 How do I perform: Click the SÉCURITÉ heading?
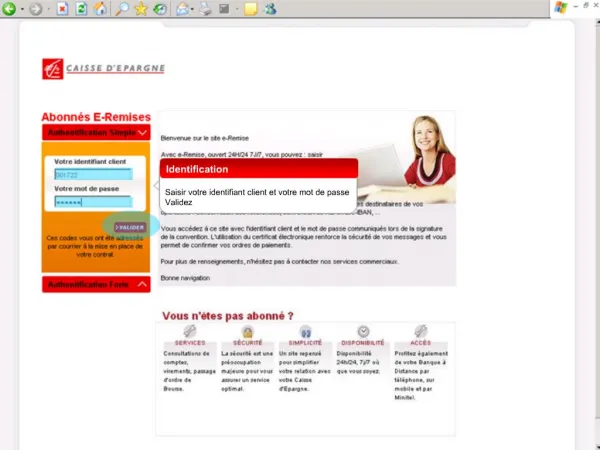(x=248, y=343)
